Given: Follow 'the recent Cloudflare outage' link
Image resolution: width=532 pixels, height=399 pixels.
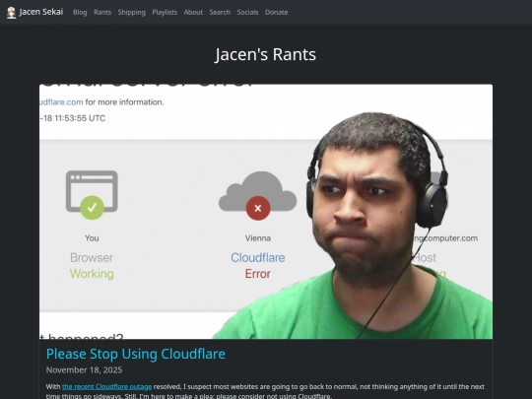Looking at the screenshot, I should [x=106, y=387].
